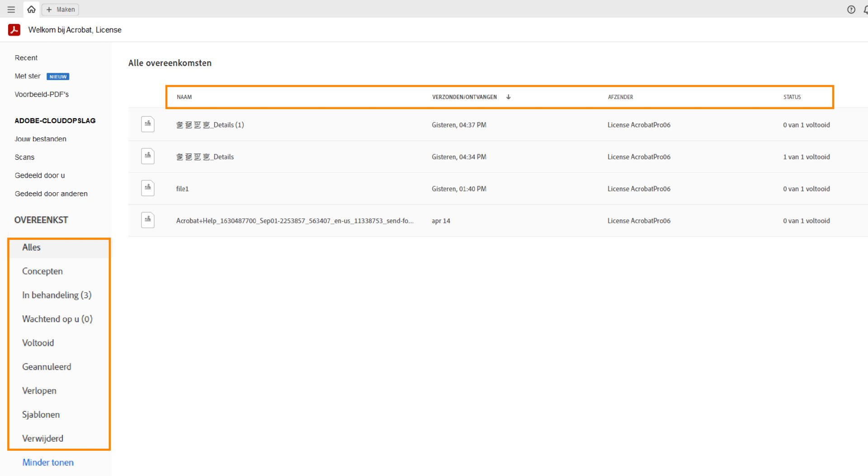868x476 pixels.
Task: Click the Adobe Acrobat logo icon
Action: tap(14, 30)
